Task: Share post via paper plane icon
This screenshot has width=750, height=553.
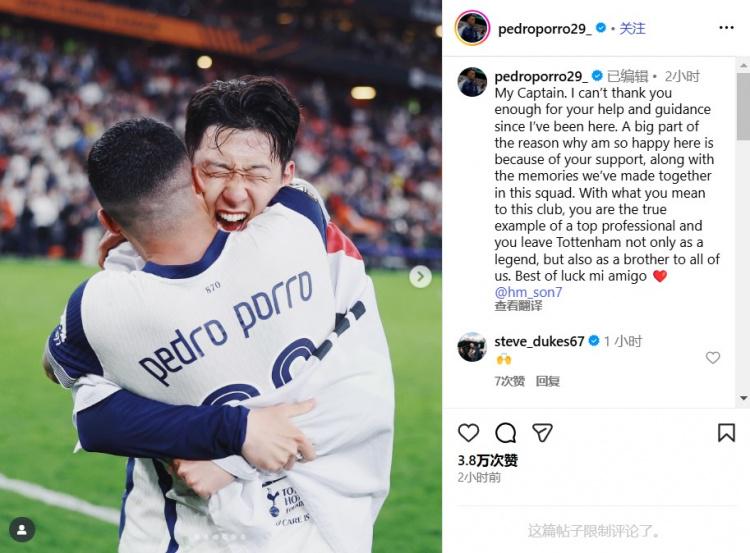Action: coord(542,432)
